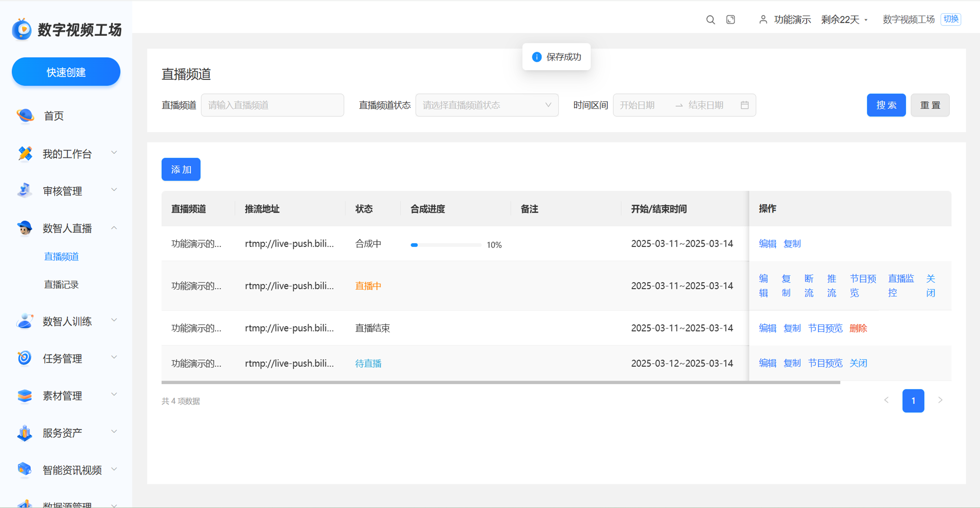Open the 剩余22天 account dropdown arrow

[866, 20]
